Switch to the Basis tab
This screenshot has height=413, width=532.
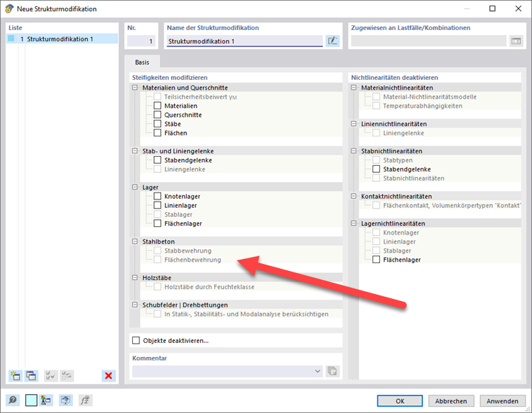tap(142, 62)
